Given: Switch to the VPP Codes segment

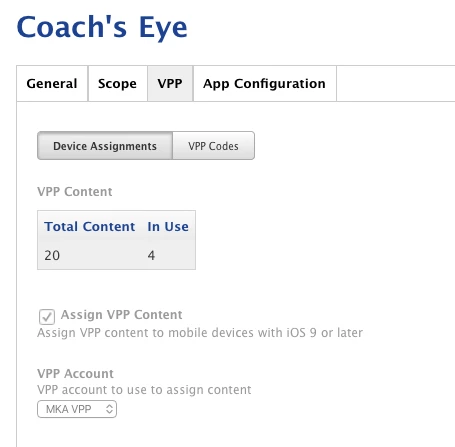Looking at the screenshot, I should click(x=213, y=146).
